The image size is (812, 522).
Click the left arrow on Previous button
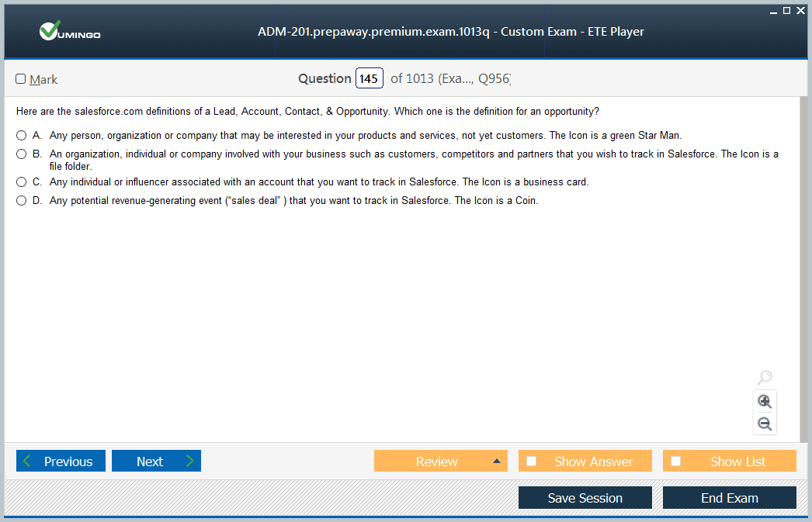[28, 462]
